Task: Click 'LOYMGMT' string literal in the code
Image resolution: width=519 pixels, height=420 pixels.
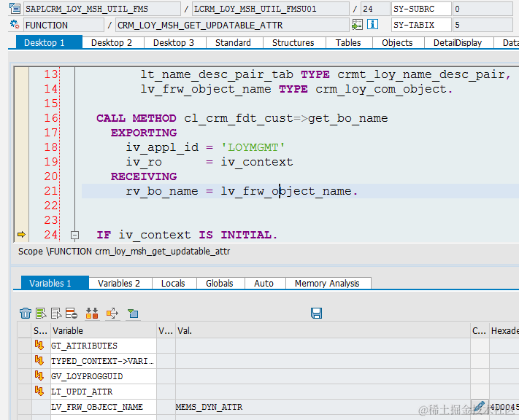Action: pos(253,147)
